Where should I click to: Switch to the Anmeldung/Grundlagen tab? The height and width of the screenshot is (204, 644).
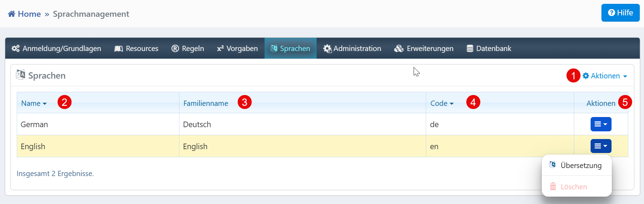56,49
